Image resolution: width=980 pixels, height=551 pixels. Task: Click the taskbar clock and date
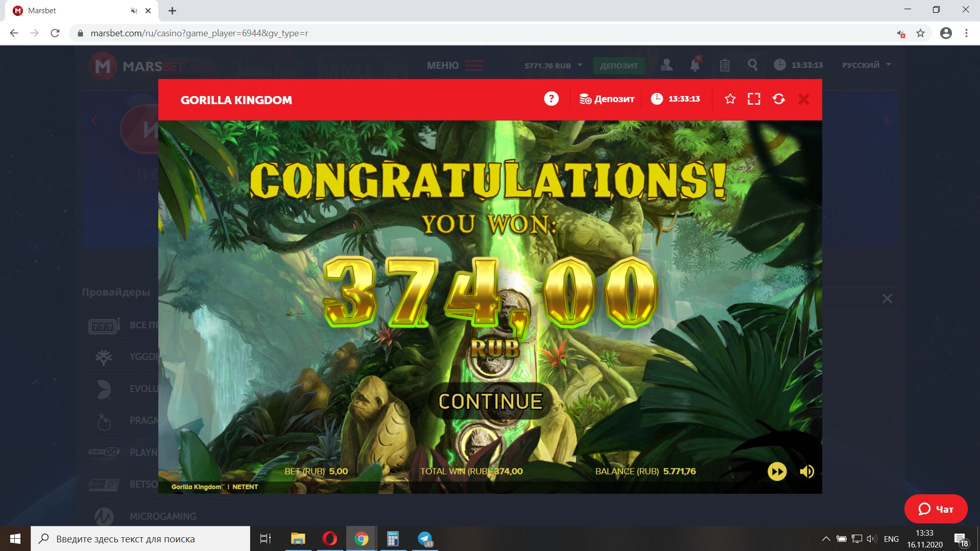pos(925,539)
